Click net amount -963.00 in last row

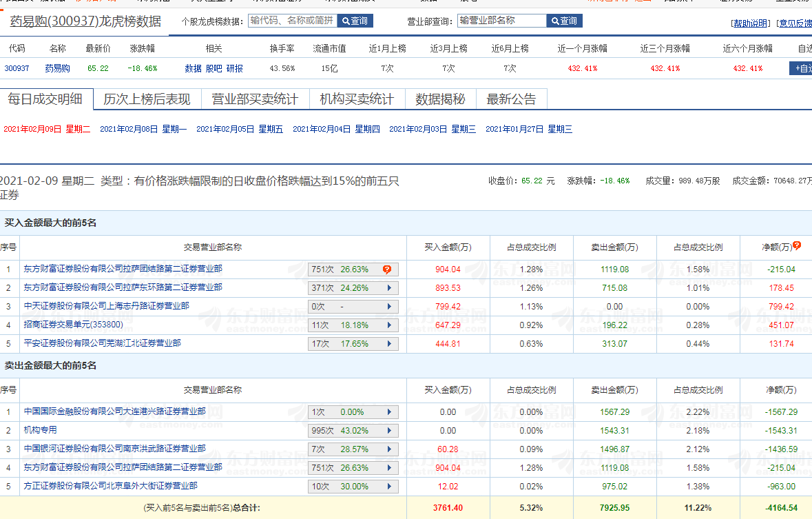pos(782,487)
